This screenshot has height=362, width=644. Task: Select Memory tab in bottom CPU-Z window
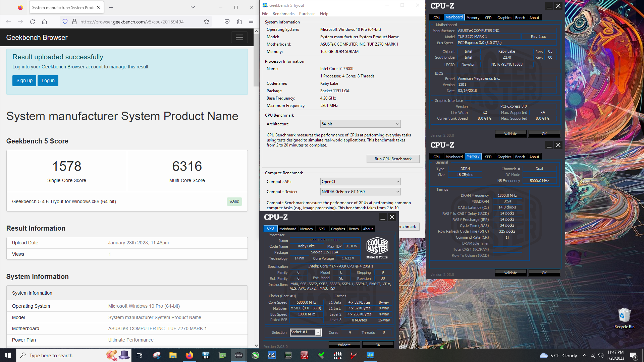pos(307,229)
